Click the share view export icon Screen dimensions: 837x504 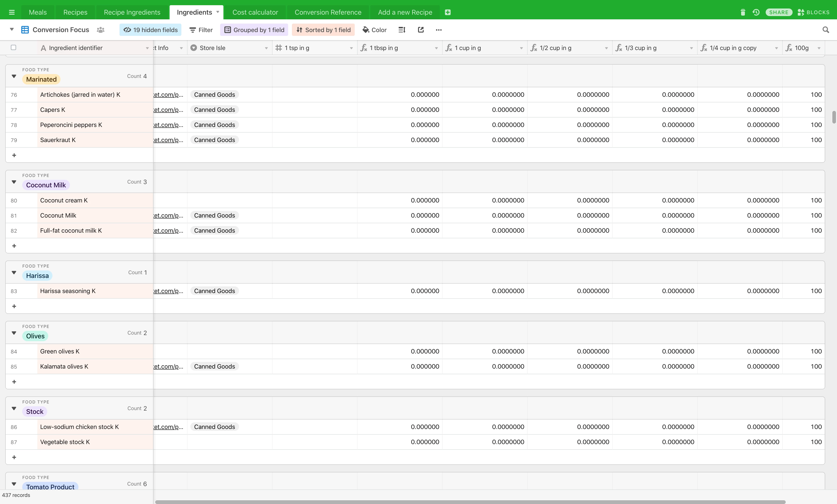coord(421,30)
